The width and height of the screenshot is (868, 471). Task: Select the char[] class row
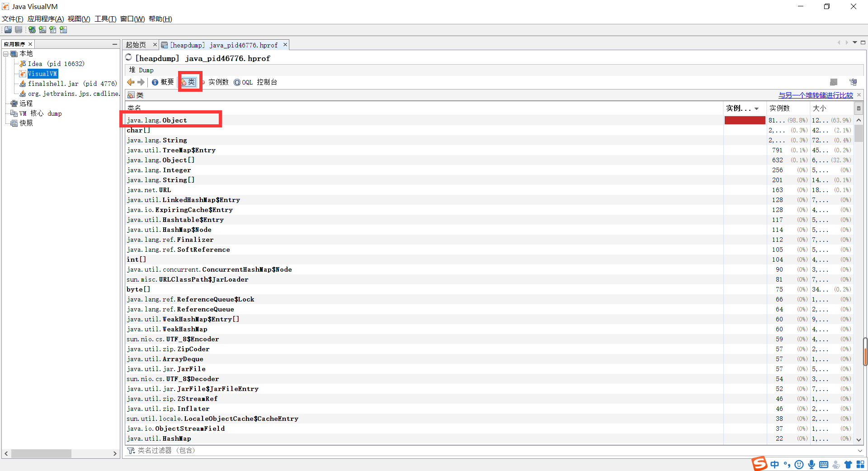click(490, 130)
